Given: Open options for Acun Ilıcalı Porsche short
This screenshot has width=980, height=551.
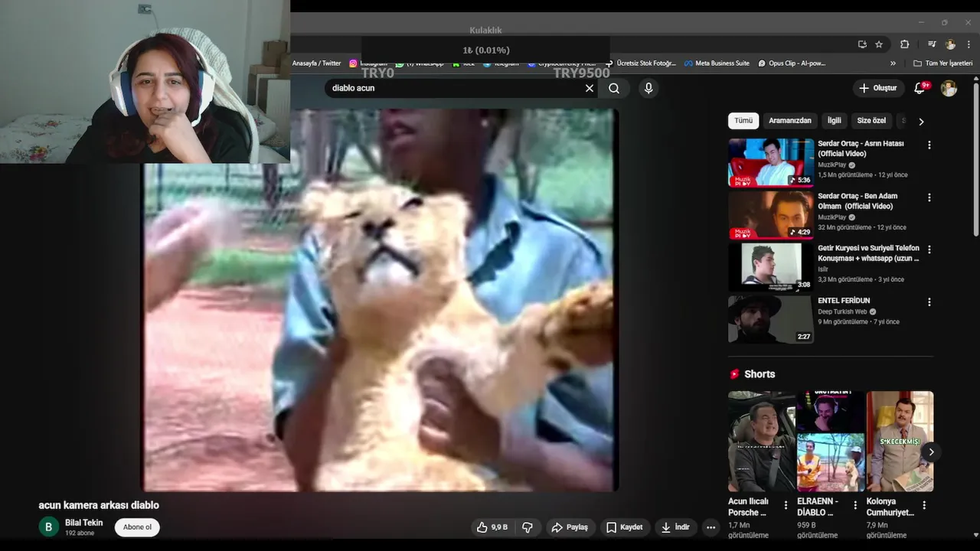Looking at the screenshot, I should 786,505.
